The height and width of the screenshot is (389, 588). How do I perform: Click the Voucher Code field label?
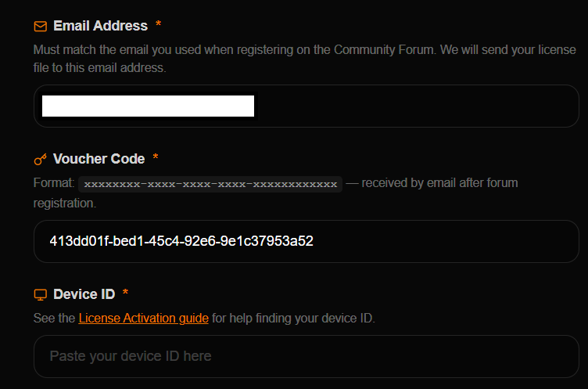point(99,159)
